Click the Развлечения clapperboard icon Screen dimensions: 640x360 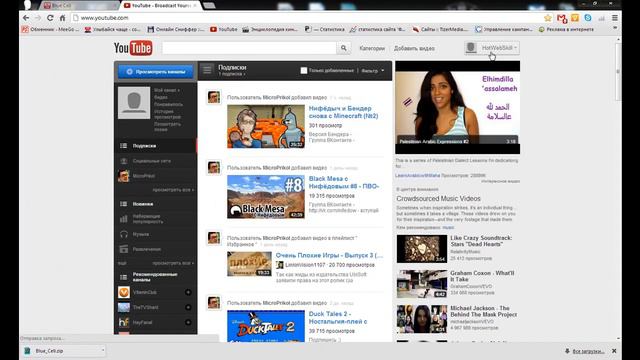click(123, 249)
